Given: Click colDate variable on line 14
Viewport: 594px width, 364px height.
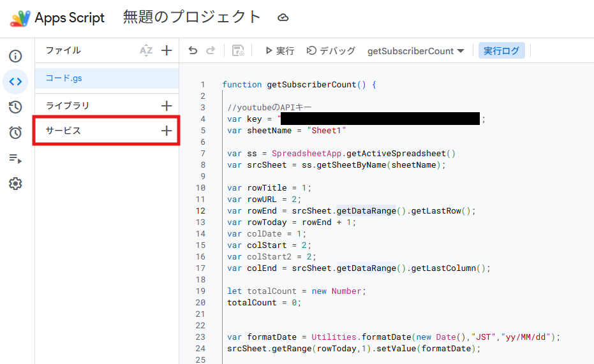Looking at the screenshot, I should [x=264, y=234].
